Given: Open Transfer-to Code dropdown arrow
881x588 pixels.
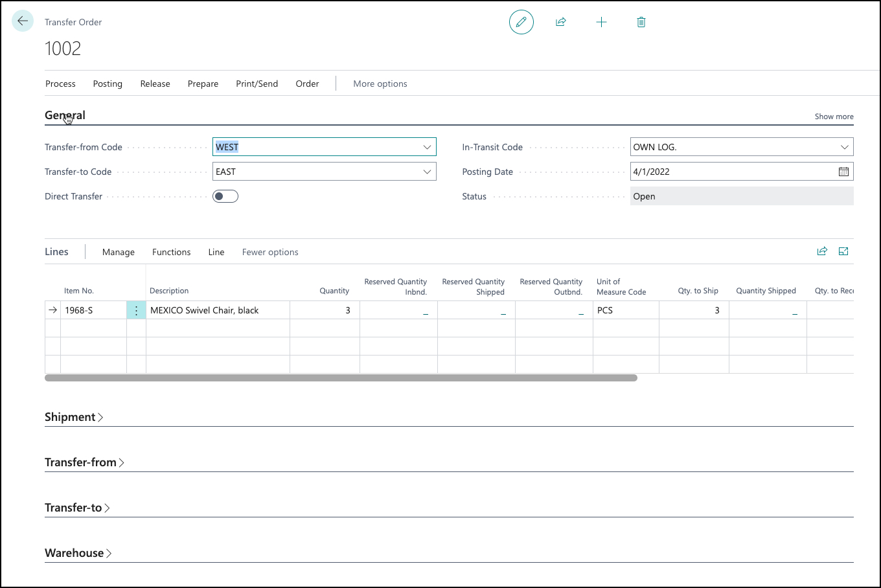Looking at the screenshot, I should pyautogui.click(x=427, y=172).
